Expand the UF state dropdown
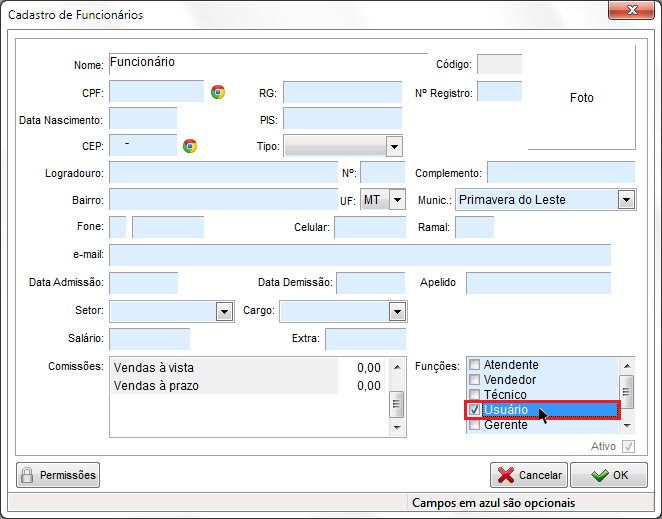 pyautogui.click(x=397, y=200)
